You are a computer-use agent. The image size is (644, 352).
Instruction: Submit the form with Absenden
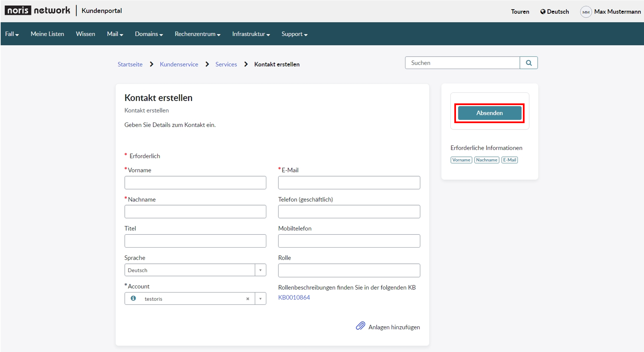(x=489, y=113)
